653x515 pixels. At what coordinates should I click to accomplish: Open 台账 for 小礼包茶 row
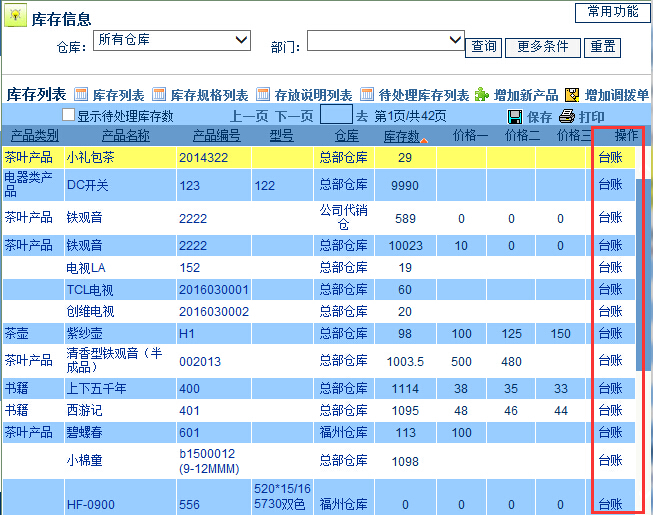(x=610, y=157)
